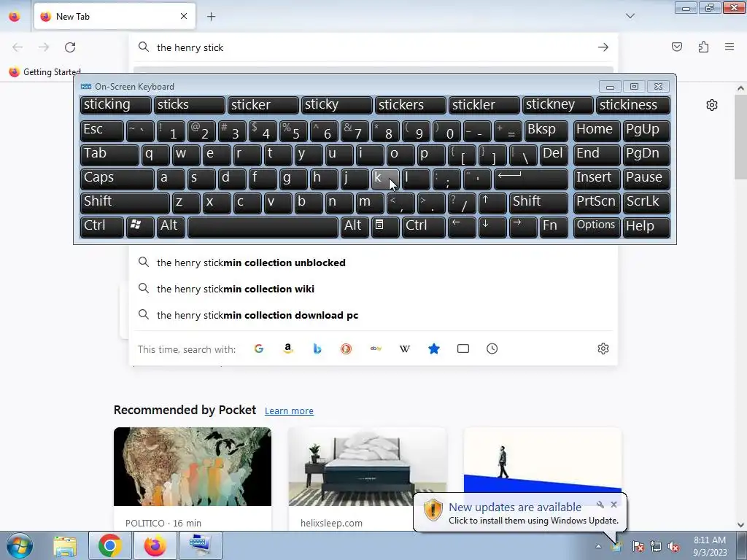This screenshot has height=560, width=747.
Task: Reload the current page
Action: tap(70, 47)
